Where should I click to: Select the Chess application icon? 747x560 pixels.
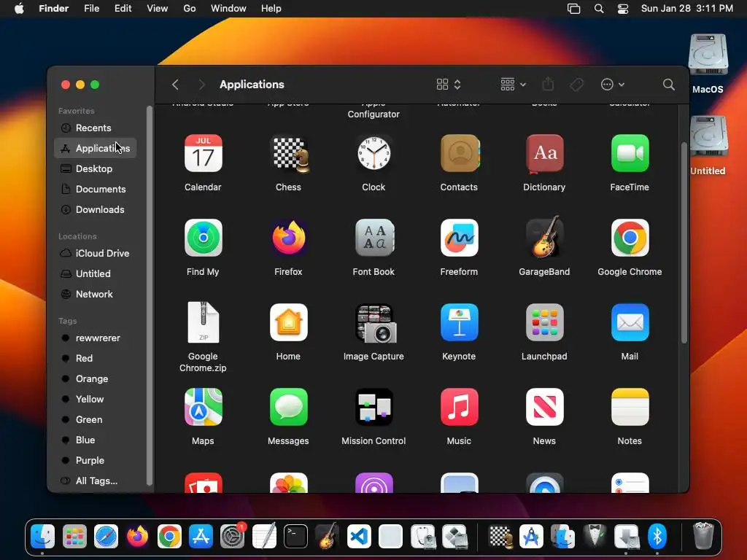coord(289,154)
